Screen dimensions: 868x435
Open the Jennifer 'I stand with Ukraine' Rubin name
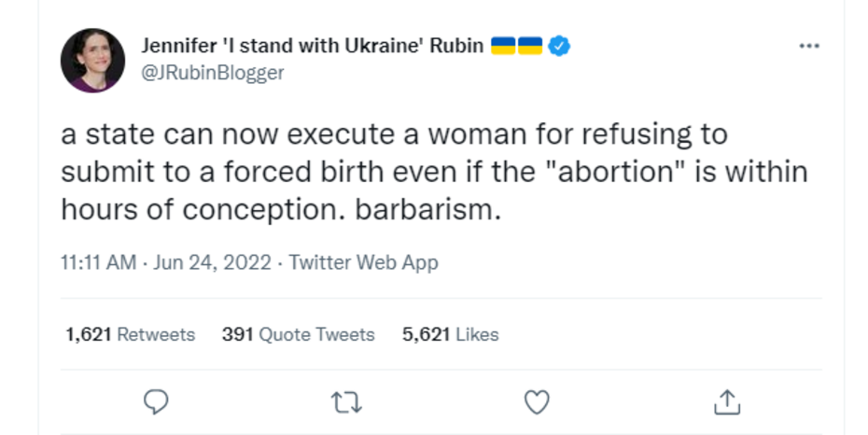(x=312, y=46)
